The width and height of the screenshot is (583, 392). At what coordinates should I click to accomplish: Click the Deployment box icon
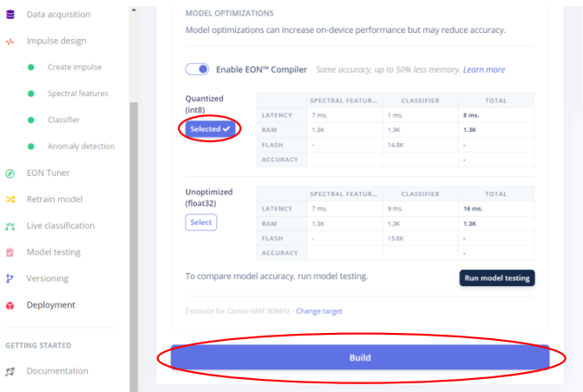(10, 305)
